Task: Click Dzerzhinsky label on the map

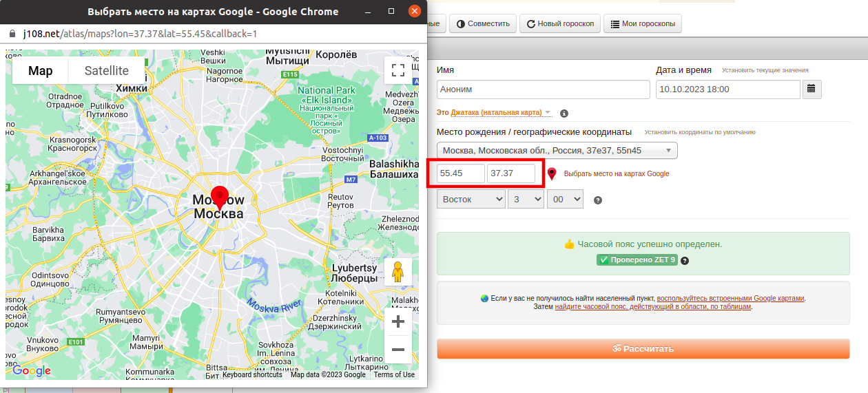Action: (335, 323)
